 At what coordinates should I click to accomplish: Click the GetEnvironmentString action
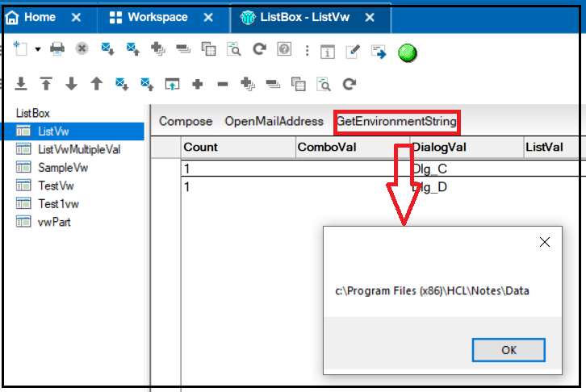pyautogui.click(x=396, y=122)
